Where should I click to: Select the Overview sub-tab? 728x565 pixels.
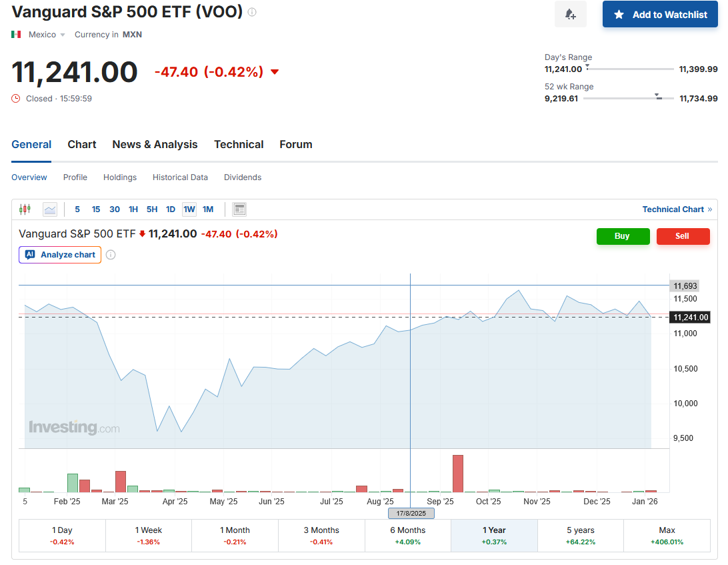tap(29, 177)
